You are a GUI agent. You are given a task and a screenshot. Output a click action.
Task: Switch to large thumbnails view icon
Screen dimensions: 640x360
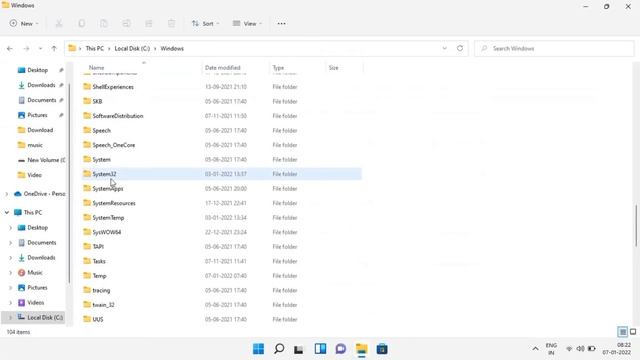633,332
